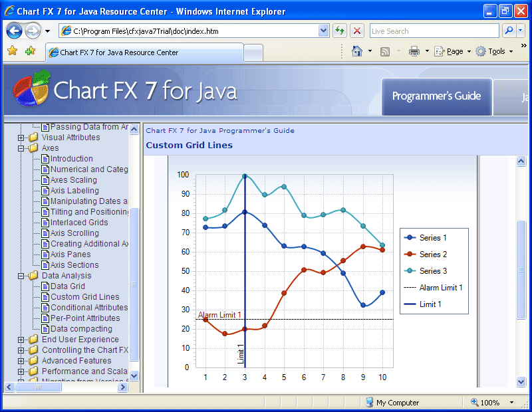The width and height of the screenshot is (532, 412).
Task: Click the Zoom level 100% button
Action: tap(486, 403)
